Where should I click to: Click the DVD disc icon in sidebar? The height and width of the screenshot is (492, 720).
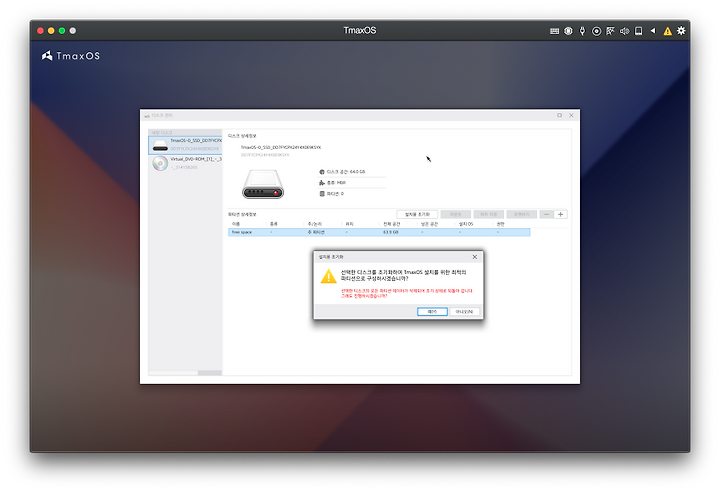(x=160, y=163)
